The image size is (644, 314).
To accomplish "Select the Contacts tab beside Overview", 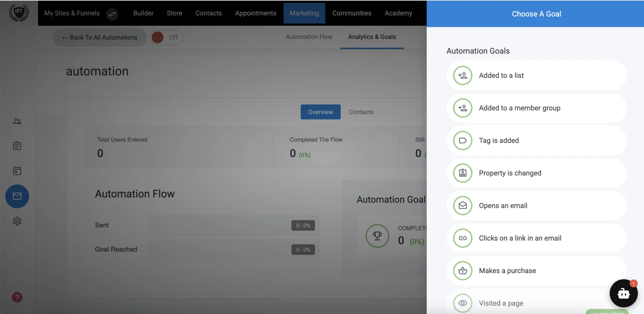I will coord(361,112).
